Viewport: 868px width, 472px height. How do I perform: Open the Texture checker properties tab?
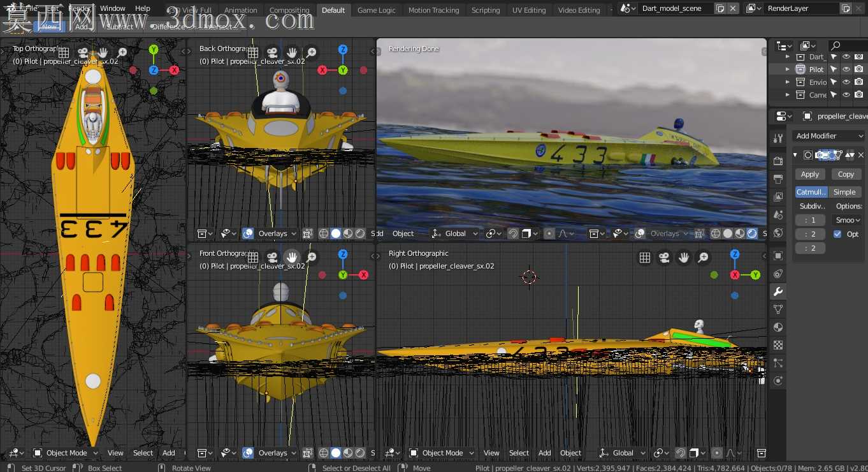[x=778, y=345]
